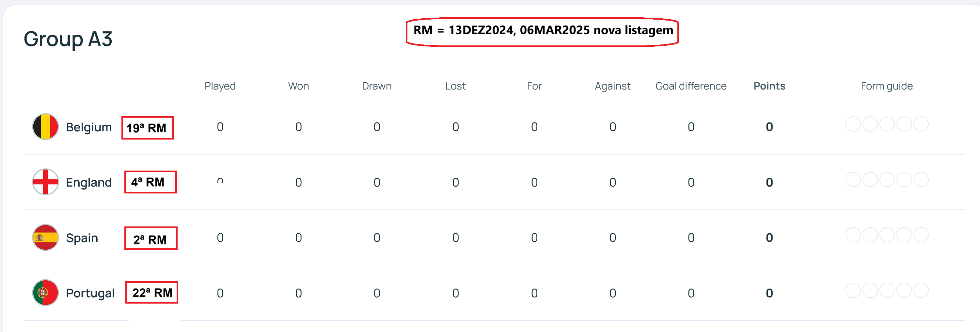Click Portugal's Played value
980x332 pixels.
point(220,293)
